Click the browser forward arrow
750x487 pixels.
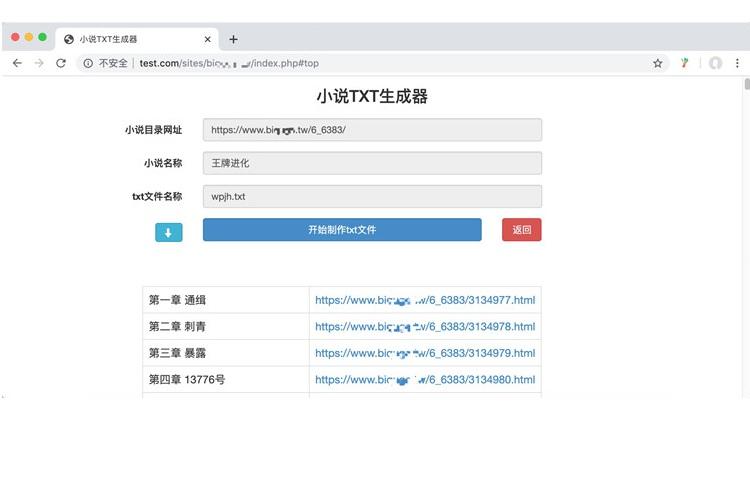point(38,63)
